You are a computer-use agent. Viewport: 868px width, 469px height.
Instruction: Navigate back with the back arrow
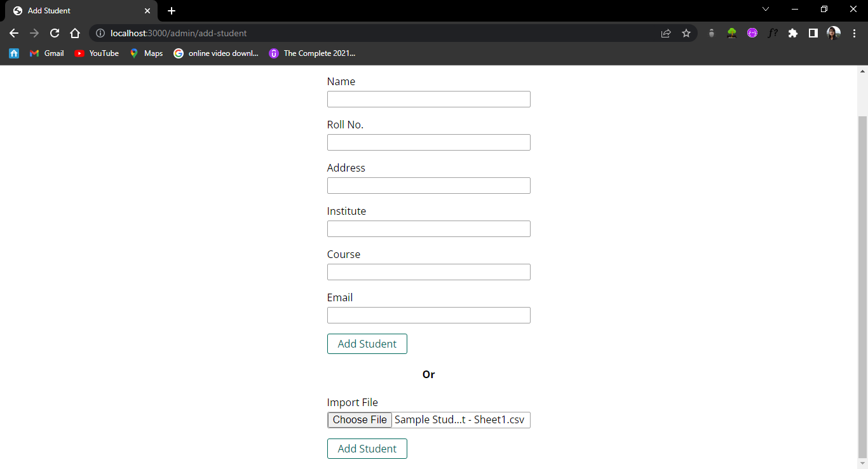[14, 33]
